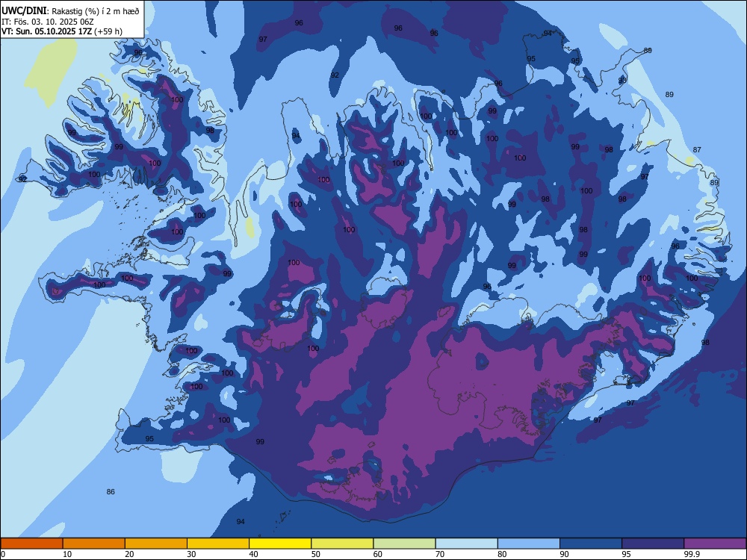Click the legend tick label '30'
747x560 pixels.
191,554
